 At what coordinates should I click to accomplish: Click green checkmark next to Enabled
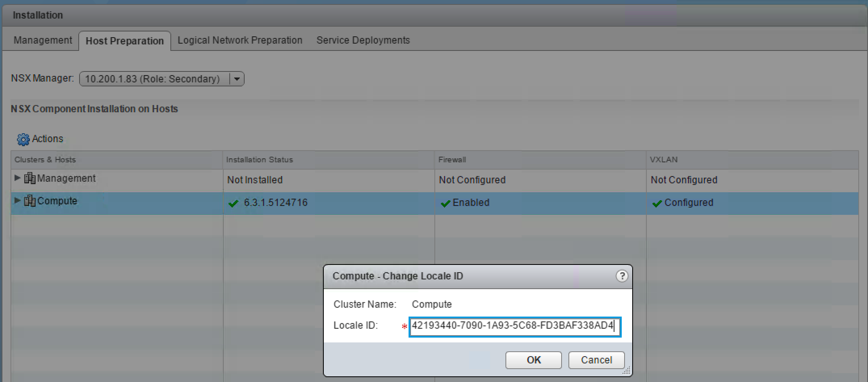tap(445, 203)
